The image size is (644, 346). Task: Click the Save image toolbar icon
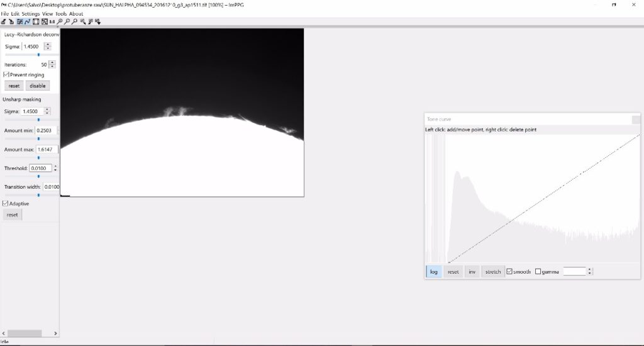tap(11, 21)
